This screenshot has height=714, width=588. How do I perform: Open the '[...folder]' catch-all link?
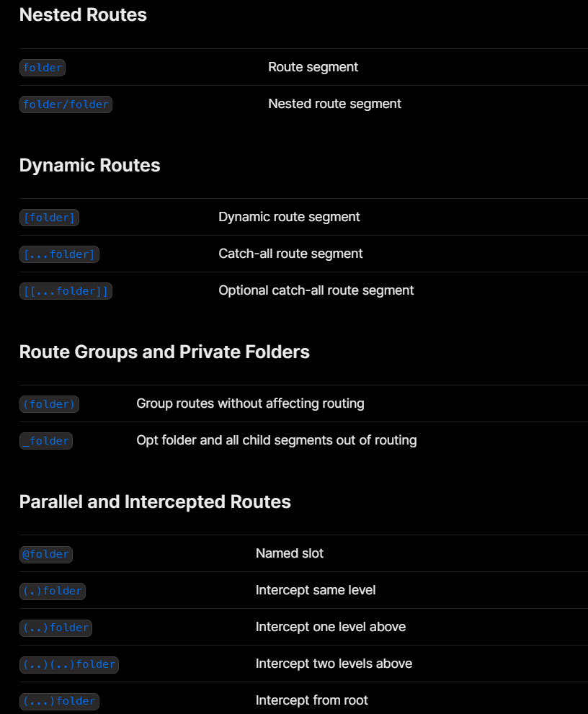pyautogui.click(x=59, y=254)
